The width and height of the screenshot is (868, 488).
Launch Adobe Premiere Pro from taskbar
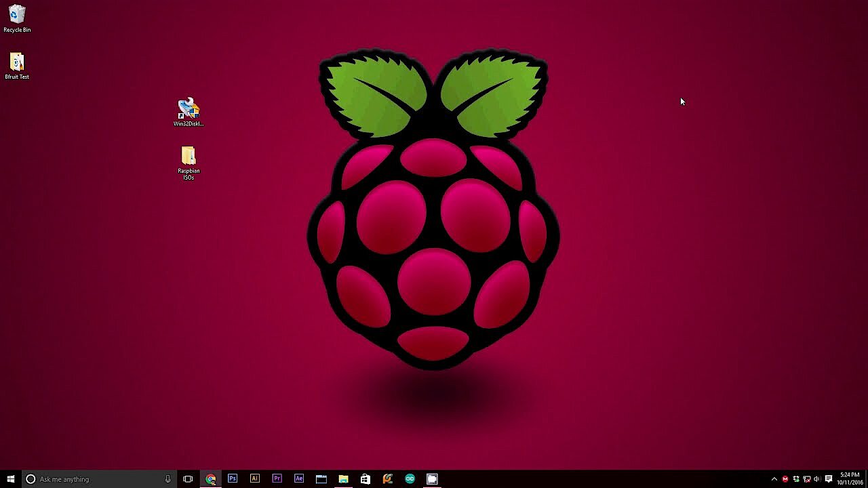click(x=277, y=479)
